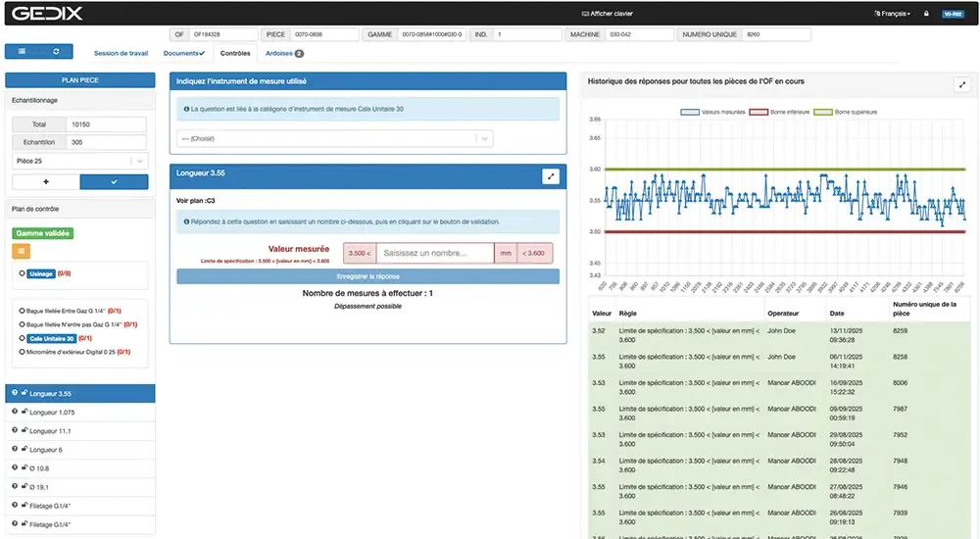The width and height of the screenshot is (980, 539).
Task: Click the plus button under Pièce 25
Action: point(45,182)
